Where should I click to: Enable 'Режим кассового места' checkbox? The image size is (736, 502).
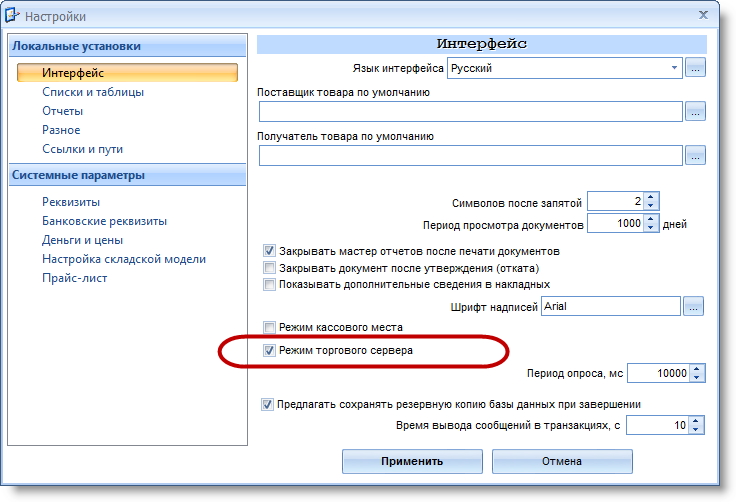pos(269,327)
